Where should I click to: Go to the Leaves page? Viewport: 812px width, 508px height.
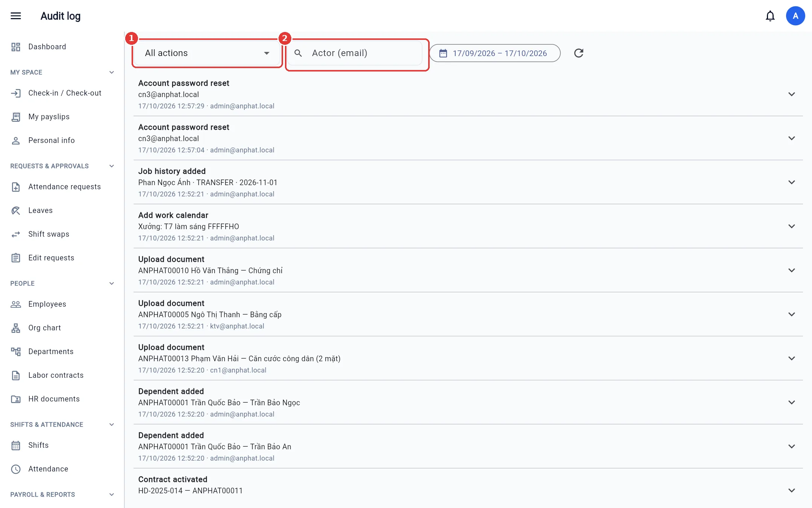pos(62,210)
